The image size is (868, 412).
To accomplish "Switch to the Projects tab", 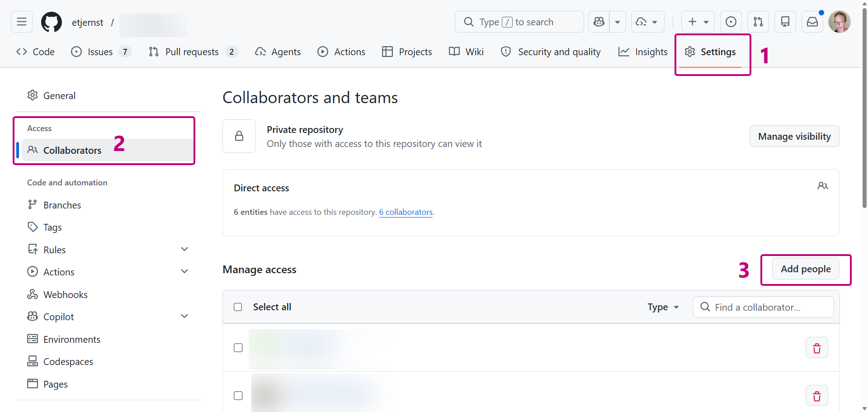I will pos(407,52).
